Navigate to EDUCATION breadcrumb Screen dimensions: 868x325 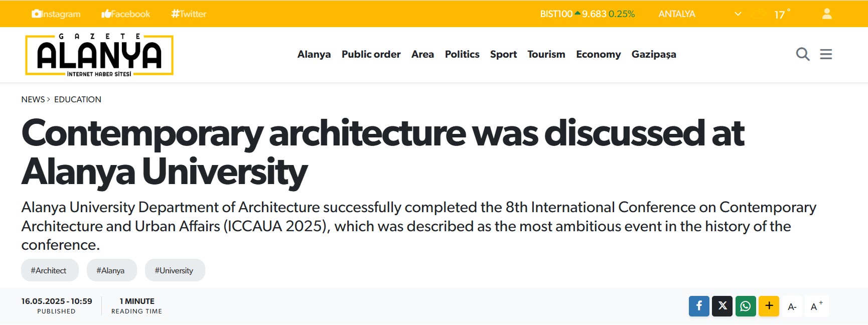click(78, 99)
